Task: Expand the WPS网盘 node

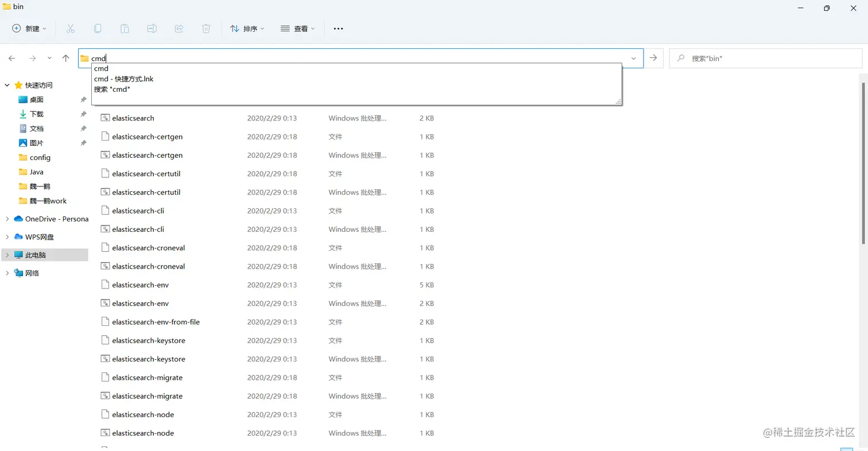Action: click(7, 237)
